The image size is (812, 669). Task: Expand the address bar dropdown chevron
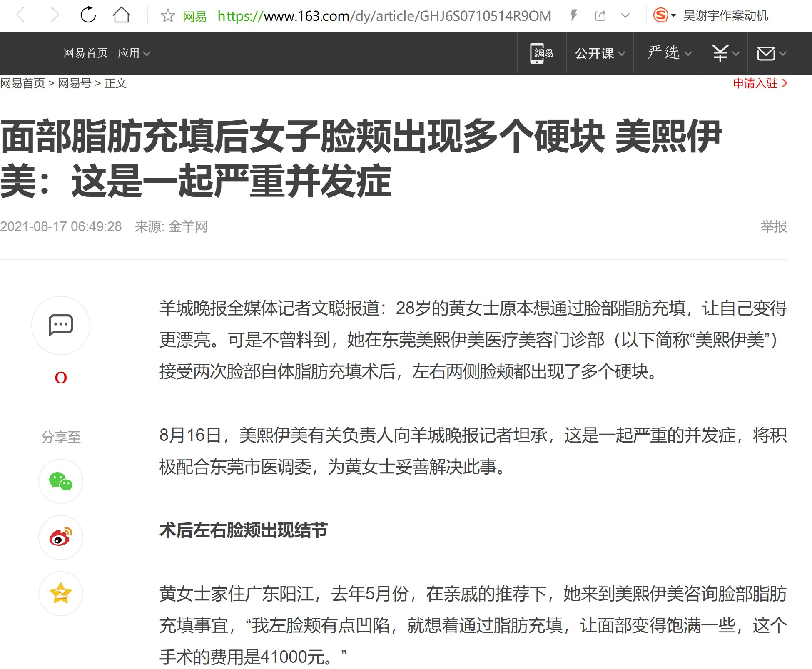(625, 16)
